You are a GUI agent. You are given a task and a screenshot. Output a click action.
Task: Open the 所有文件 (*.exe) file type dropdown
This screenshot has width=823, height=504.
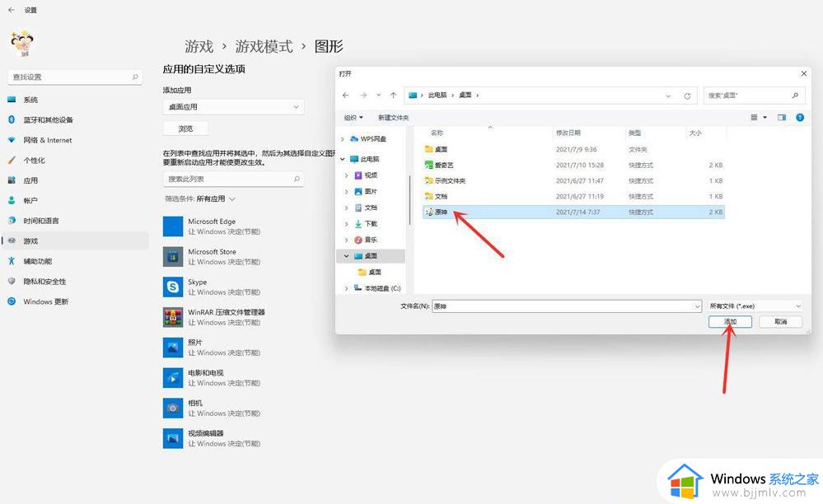755,306
